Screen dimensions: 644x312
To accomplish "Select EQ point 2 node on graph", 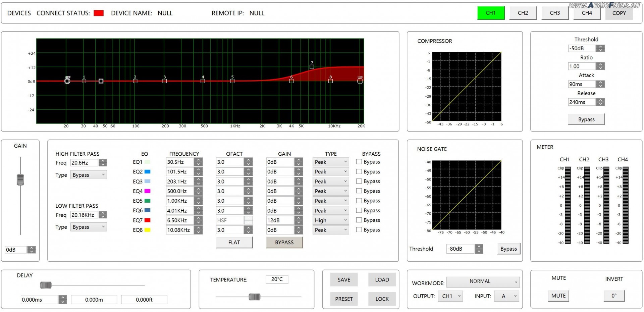I will tap(135, 81).
